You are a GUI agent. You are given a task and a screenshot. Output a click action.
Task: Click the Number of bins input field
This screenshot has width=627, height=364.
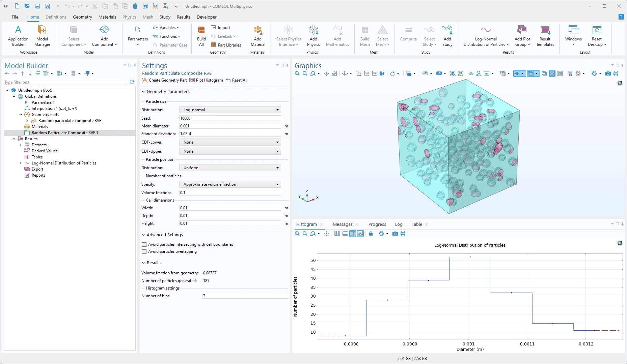point(245,296)
